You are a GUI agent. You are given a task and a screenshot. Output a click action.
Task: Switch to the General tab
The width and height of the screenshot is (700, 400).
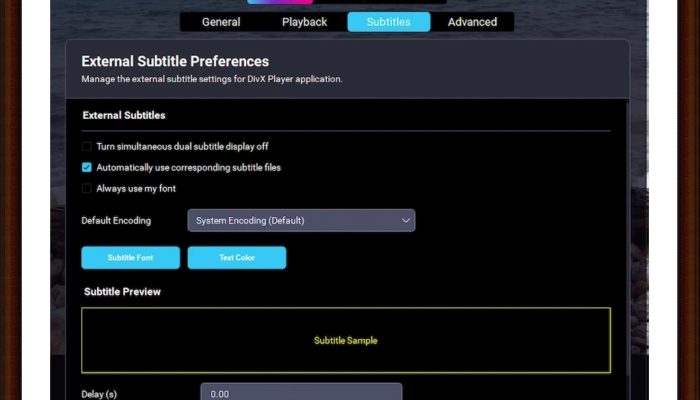221,22
